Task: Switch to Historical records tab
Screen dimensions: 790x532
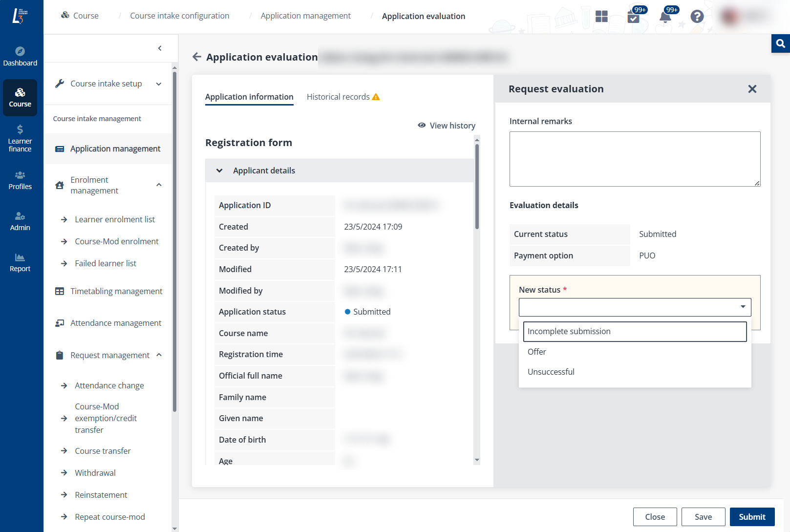Action: pos(338,97)
